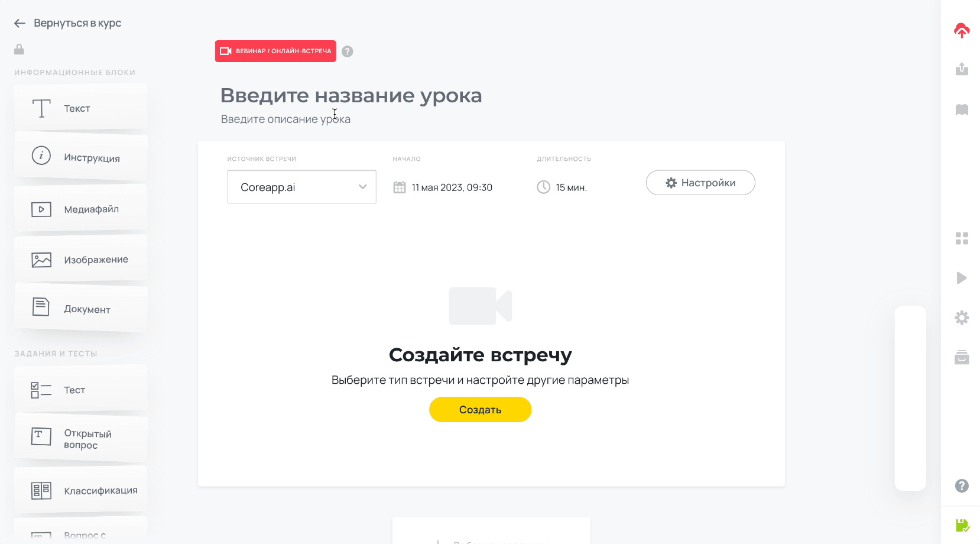Image resolution: width=980 pixels, height=544 pixels.
Task: Open the Coreapp.ai meeting source dropdown
Action: 301,187
